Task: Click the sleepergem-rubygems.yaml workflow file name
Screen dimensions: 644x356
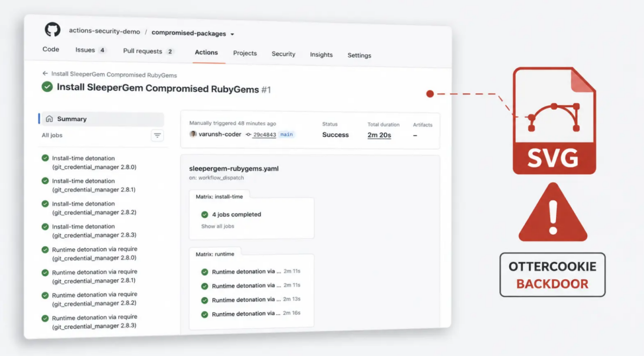Action: (x=234, y=168)
